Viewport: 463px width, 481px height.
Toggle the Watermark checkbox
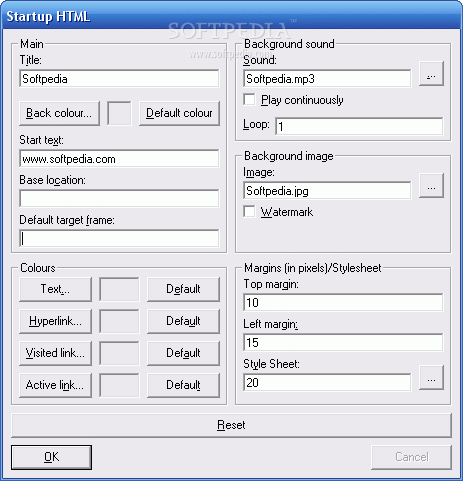click(249, 212)
